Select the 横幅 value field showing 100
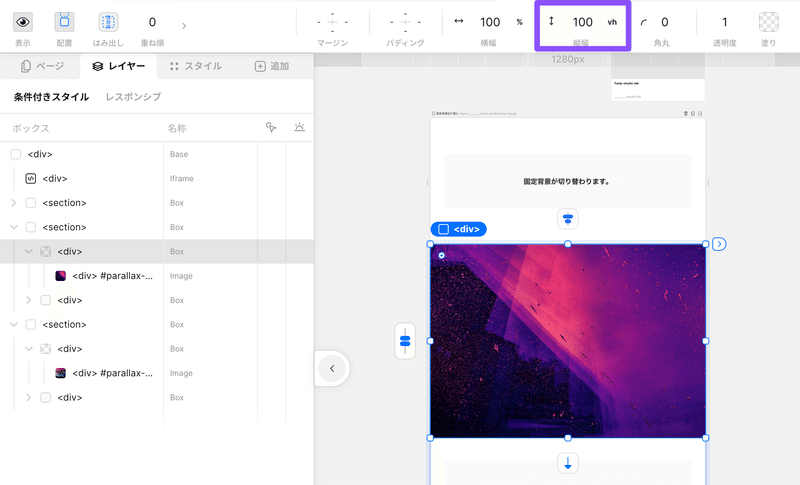Image resolution: width=800 pixels, height=485 pixels. click(490, 22)
